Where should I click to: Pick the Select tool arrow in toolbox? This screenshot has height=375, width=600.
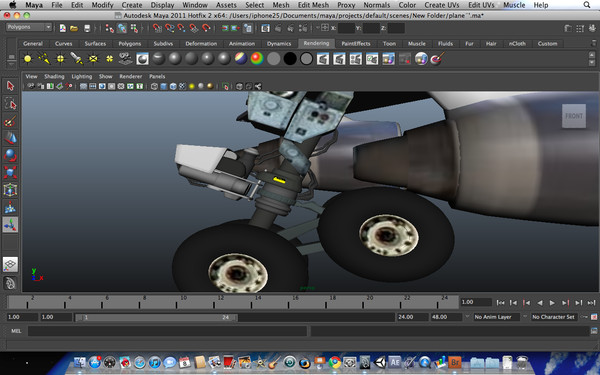pyautogui.click(x=10, y=86)
